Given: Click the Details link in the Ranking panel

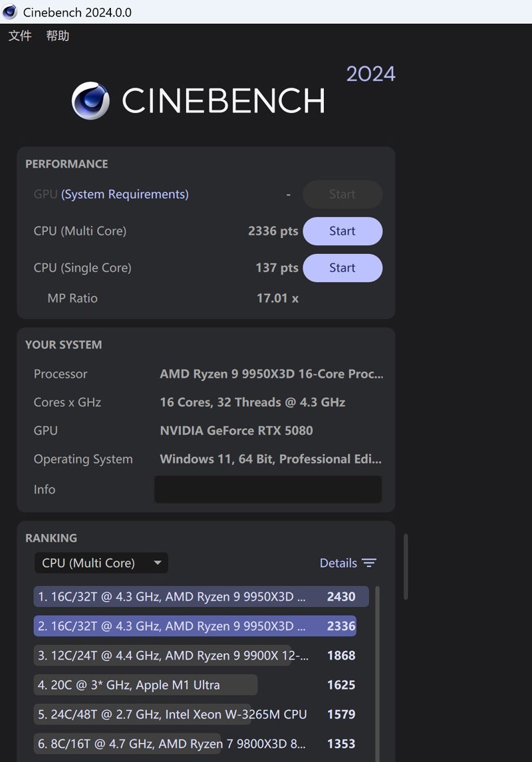Looking at the screenshot, I should [x=338, y=563].
